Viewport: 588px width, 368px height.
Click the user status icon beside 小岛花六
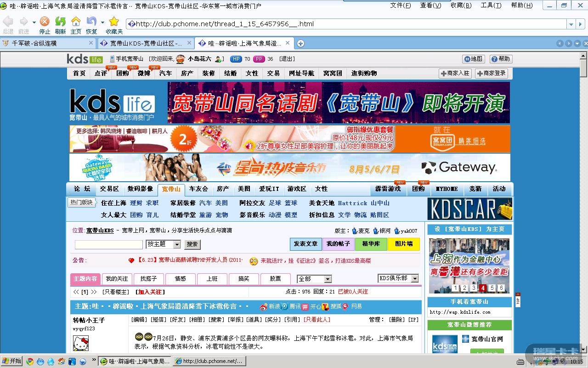[219, 59]
